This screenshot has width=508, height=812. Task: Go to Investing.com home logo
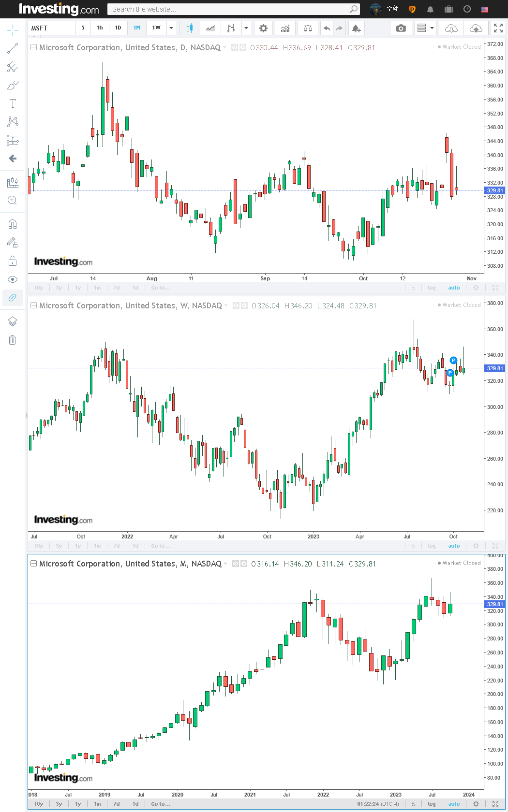point(59,9)
